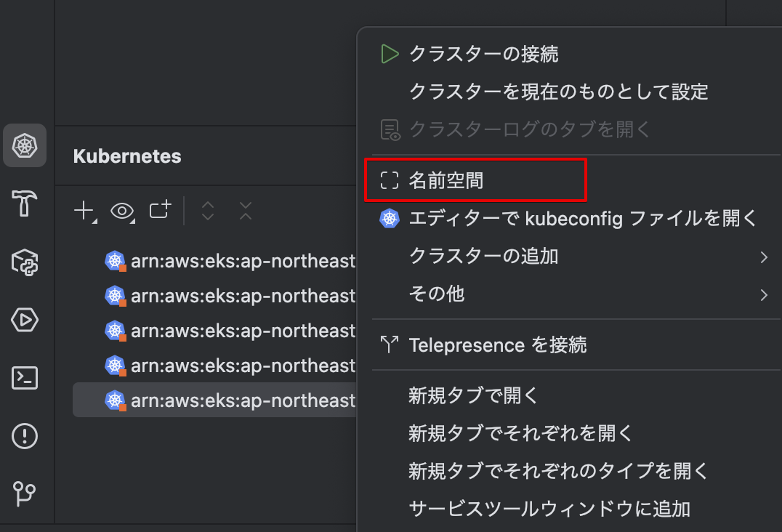Click the open in new tab toolbar icon

[160, 209]
